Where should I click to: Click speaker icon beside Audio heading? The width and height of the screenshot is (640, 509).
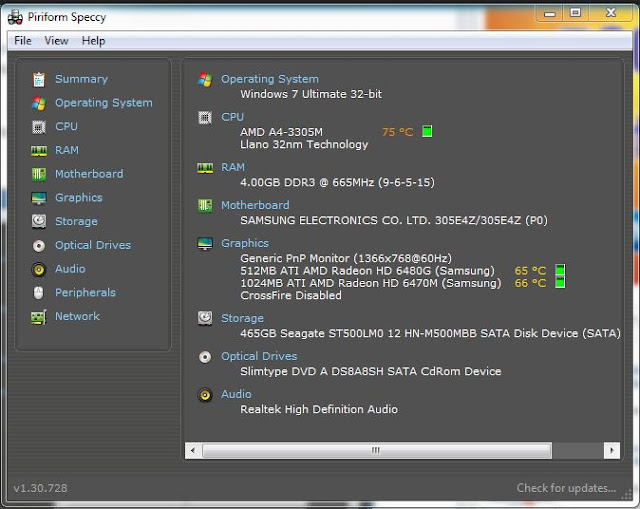(205, 395)
